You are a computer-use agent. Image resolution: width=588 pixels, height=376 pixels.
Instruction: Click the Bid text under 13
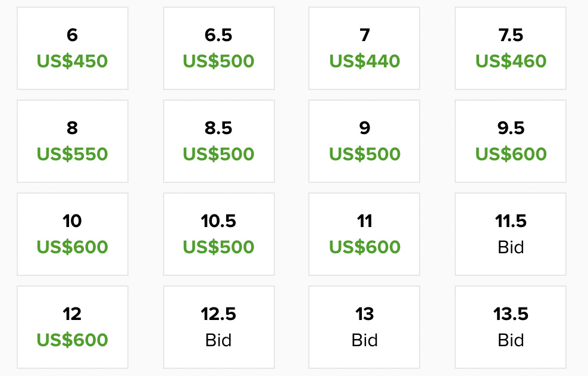pos(364,340)
